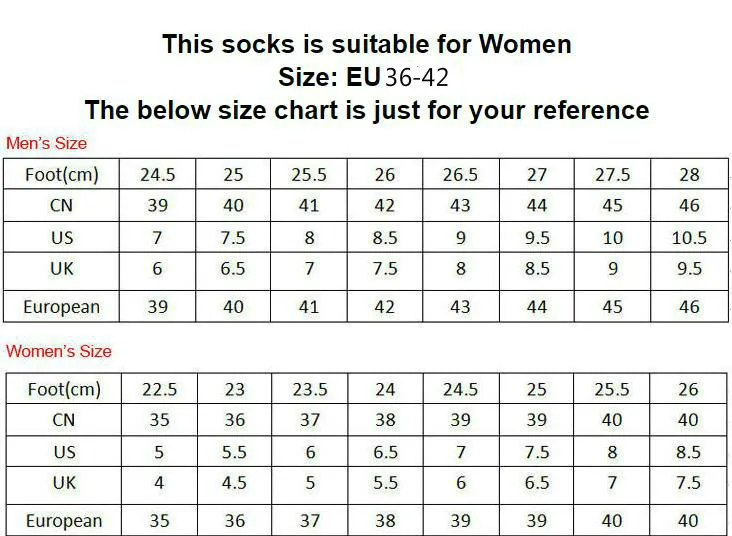Image resolution: width=732 pixels, height=536 pixels.
Task: Select the men's European size 46 cell
Action: click(689, 307)
